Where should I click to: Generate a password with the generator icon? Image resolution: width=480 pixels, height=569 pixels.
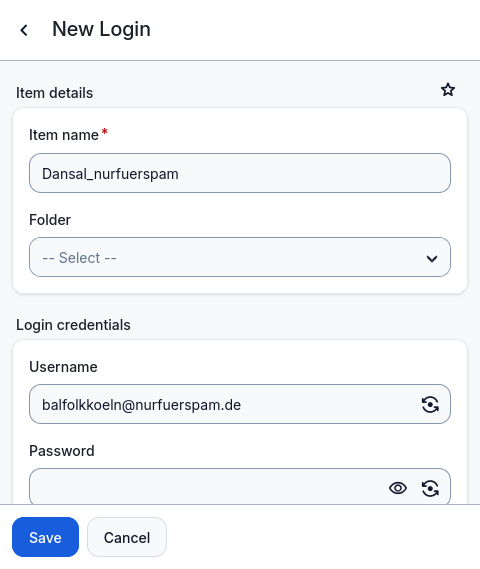click(x=430, y=488)
